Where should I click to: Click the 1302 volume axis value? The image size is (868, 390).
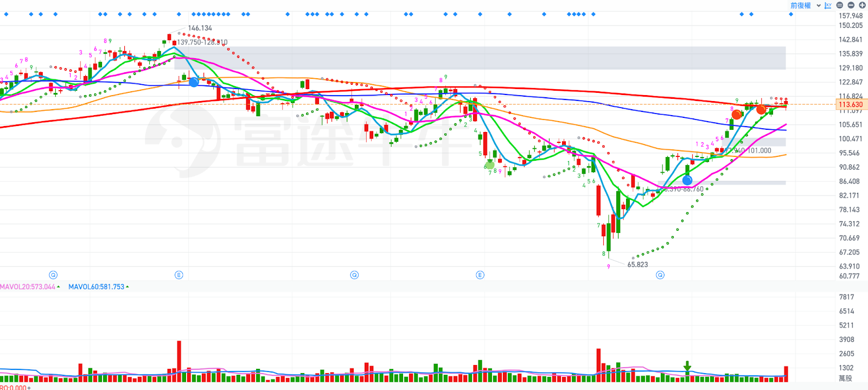pos(846,368)
